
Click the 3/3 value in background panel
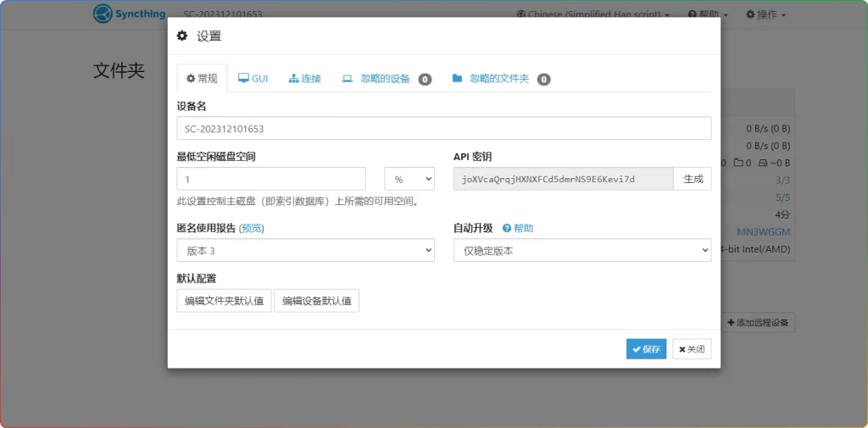pyautogui.click(x=782, y=180)
